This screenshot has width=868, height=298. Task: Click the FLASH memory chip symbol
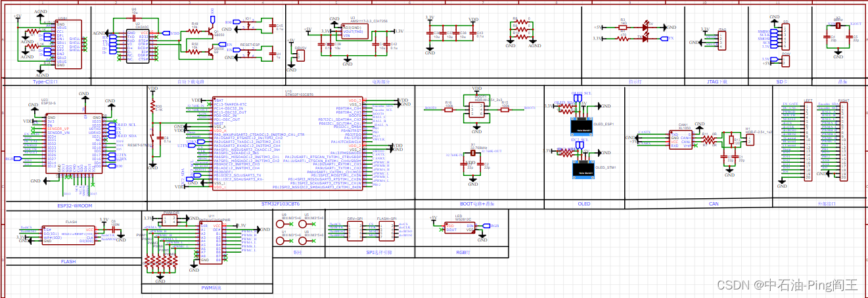[x=68, y=235]
